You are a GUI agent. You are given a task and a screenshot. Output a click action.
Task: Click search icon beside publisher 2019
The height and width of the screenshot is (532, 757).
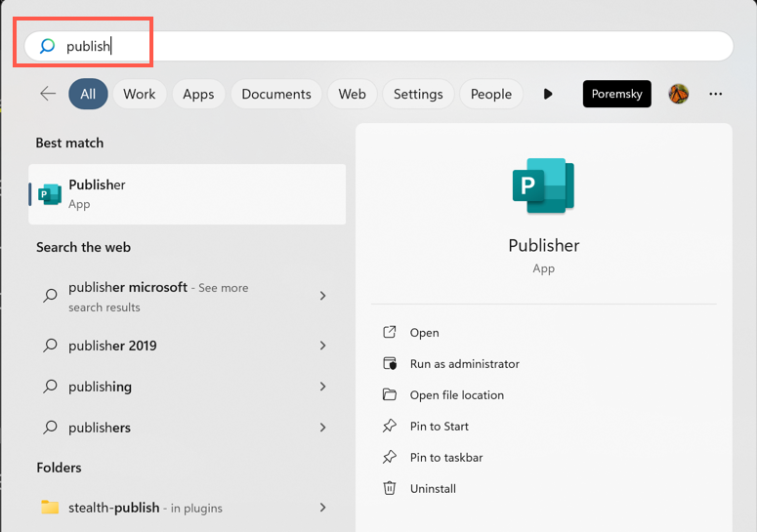pyautogui.click(x=50, y=346)
